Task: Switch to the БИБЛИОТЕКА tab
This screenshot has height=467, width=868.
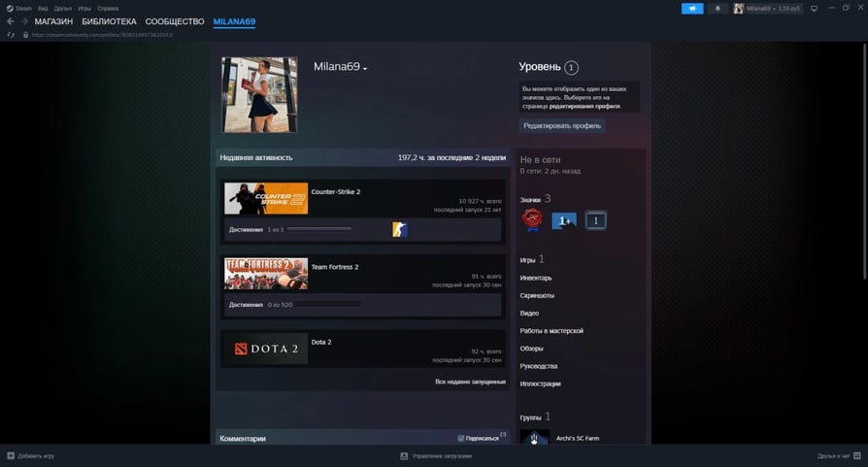Action: coord(109,21)
